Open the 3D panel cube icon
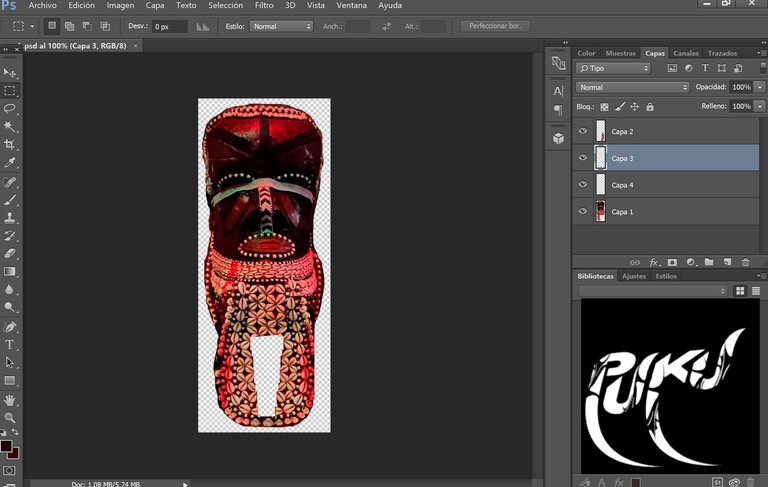The width and height of the screenshot is (768, 487). point(558,139)
